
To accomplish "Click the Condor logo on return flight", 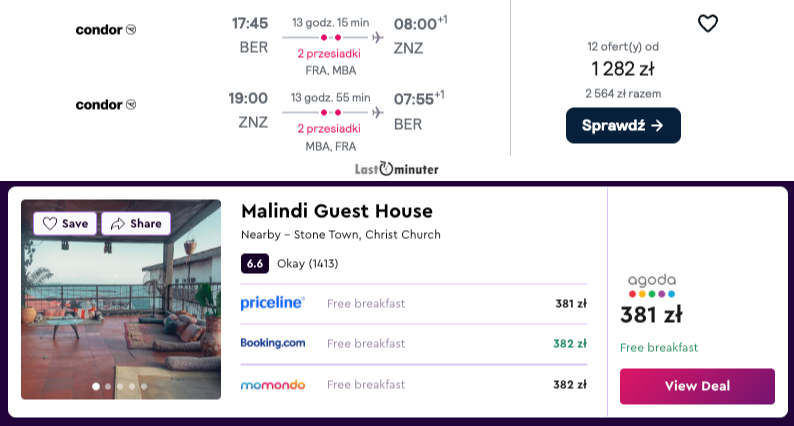I will tap(105, 105).
